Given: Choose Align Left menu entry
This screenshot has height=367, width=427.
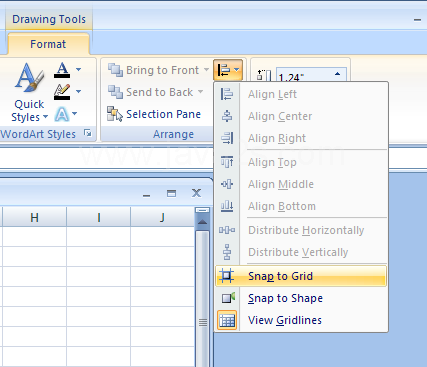Looking at the screenshot, I should (x=302, y=94).
